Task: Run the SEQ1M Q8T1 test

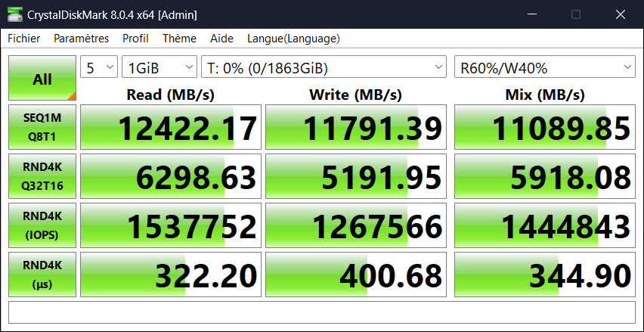Action: (x=42, y=128)
